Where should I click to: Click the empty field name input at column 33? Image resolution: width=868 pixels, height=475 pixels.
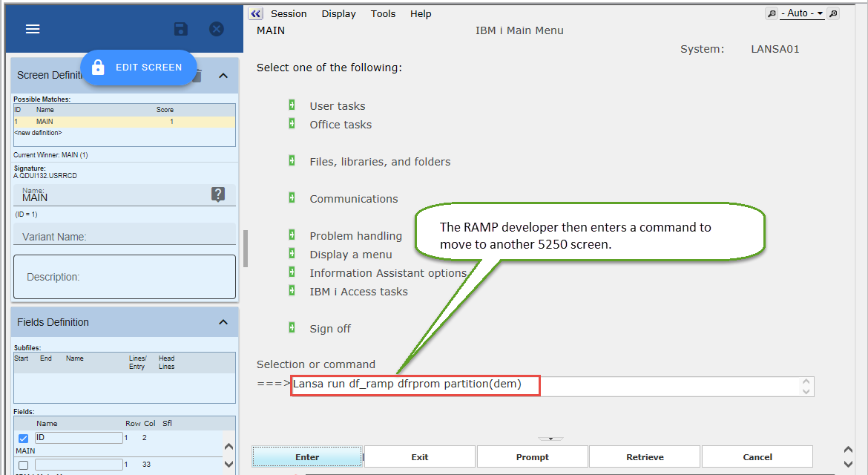click(x=79, y=465)
